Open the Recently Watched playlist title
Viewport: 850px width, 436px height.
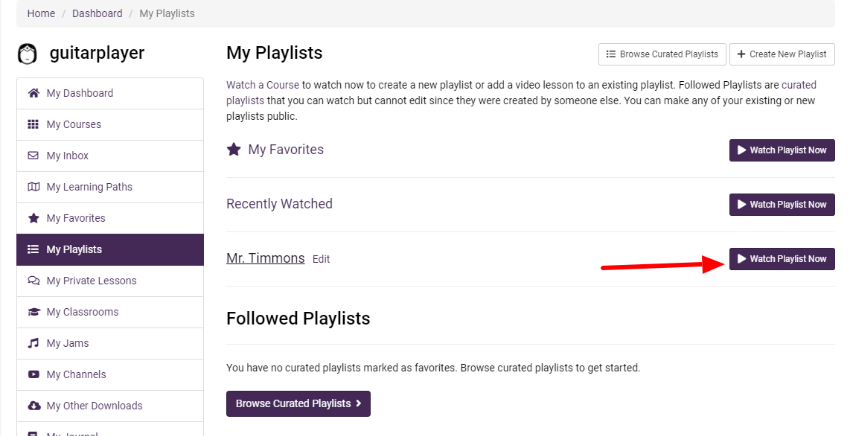tap(279, 204)
